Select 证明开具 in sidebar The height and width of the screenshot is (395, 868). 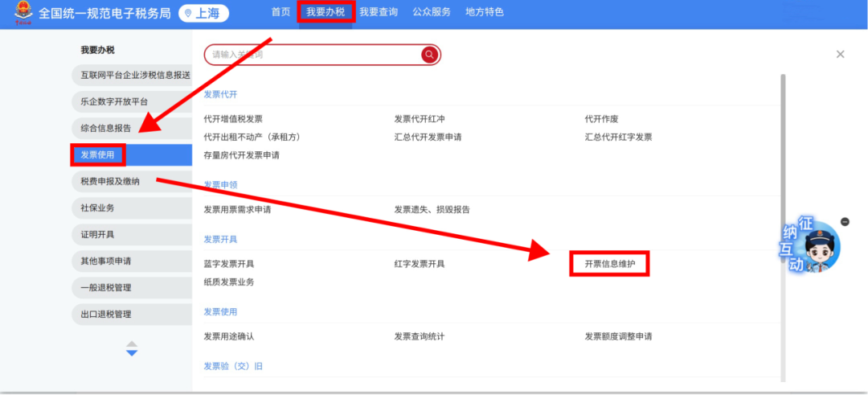pyautogui.click(x=132, y=234)
